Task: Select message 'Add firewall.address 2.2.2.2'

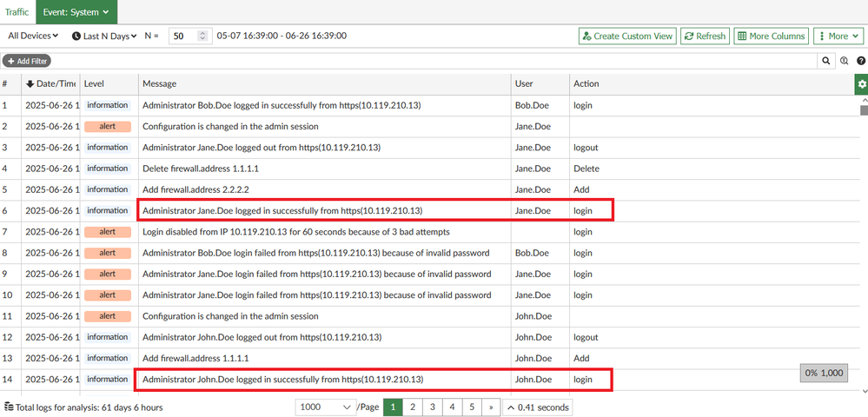Action: 196,189
